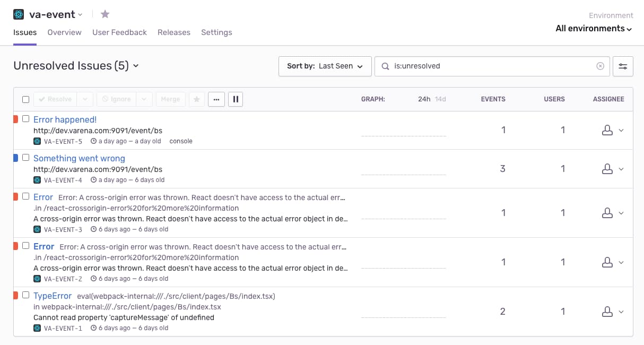Open the Releases tab

coord(174,32)
